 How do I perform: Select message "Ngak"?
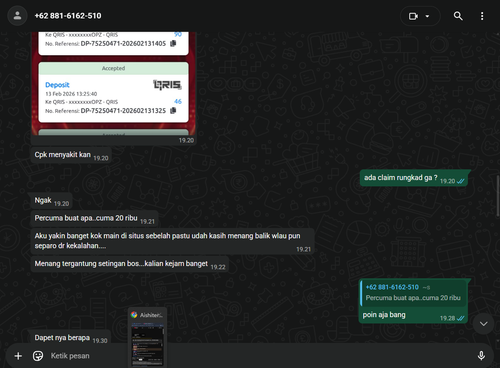(x=51, y=201)
